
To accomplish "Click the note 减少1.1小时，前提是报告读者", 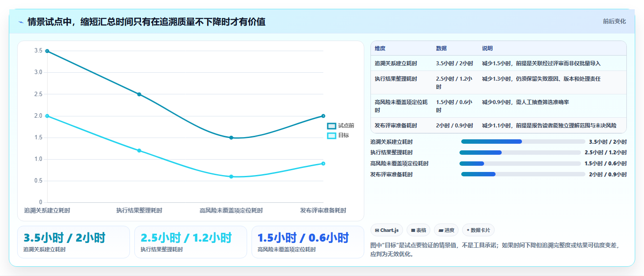I will 549,126.
